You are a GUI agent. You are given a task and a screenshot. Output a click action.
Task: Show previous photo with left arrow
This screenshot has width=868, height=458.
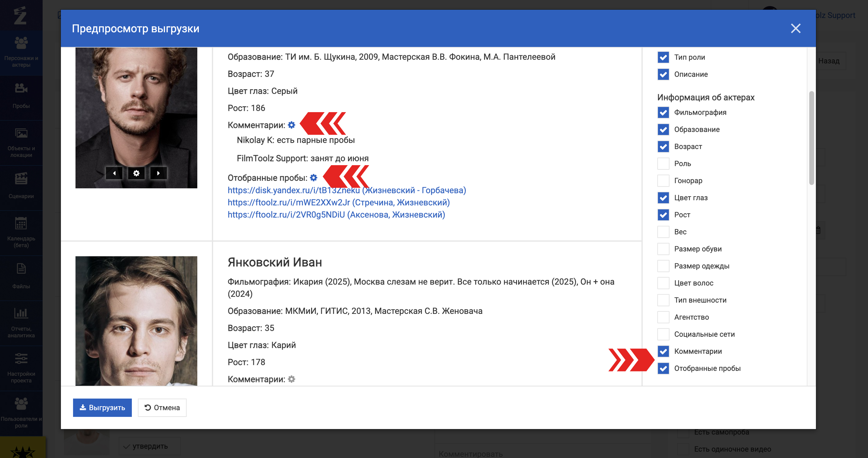pos(114,173)
